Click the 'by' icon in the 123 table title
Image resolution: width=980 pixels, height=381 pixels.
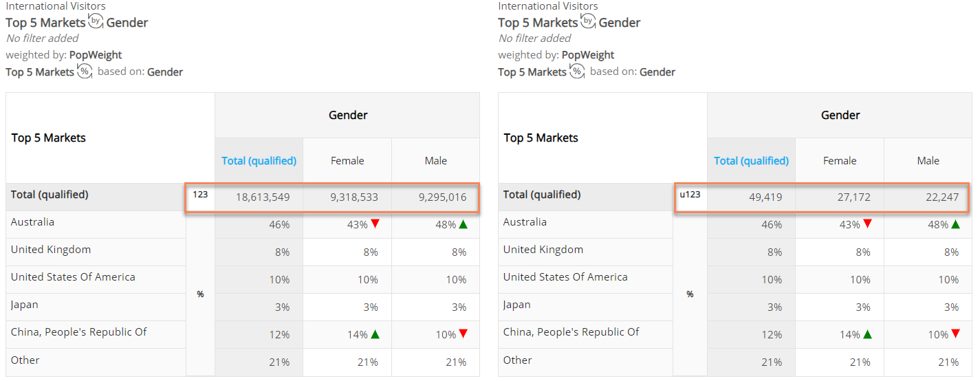pos(96,21)
